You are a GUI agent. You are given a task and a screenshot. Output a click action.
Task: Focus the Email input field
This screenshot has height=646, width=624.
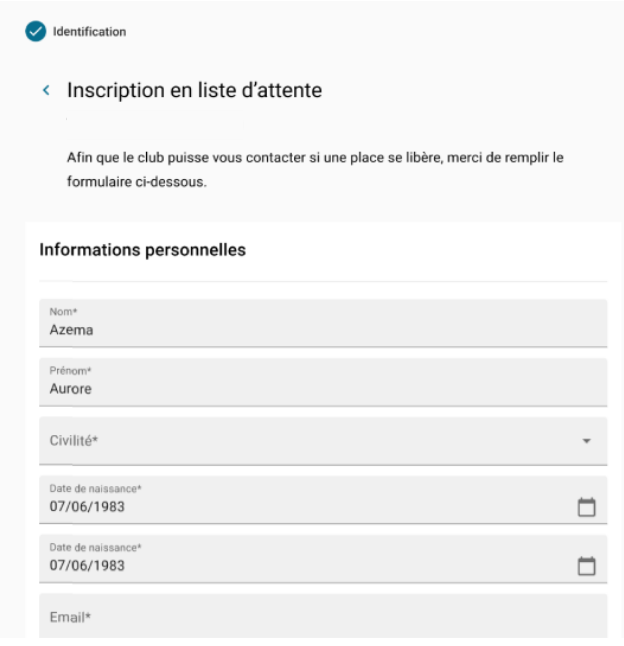coord(322,617)
